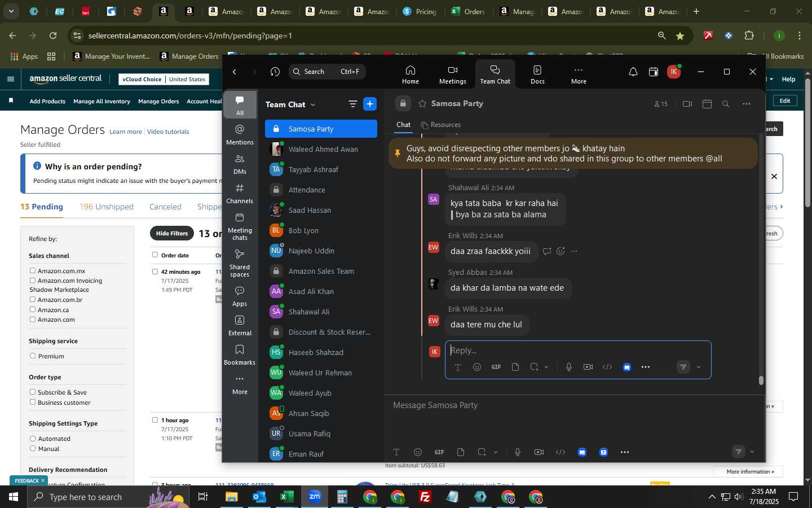The height and width of the screenshot is (508, 812).
Task: Click the Reply input field
Action: 577,351
